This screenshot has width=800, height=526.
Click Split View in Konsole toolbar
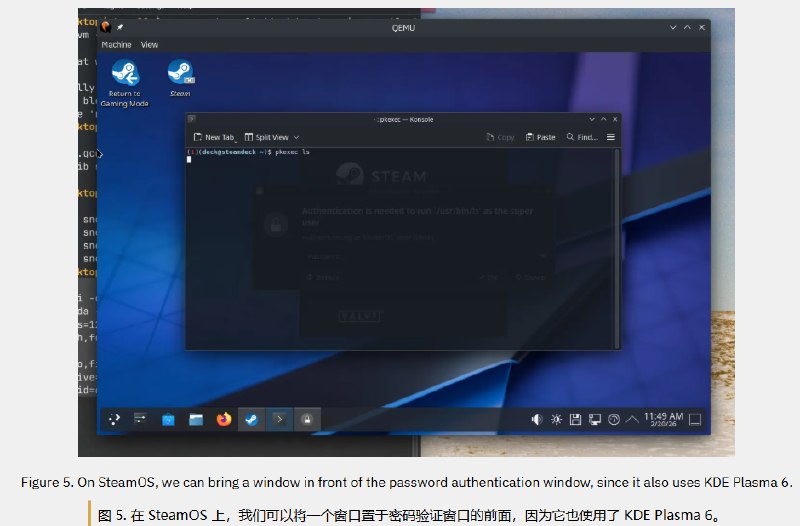267,137
